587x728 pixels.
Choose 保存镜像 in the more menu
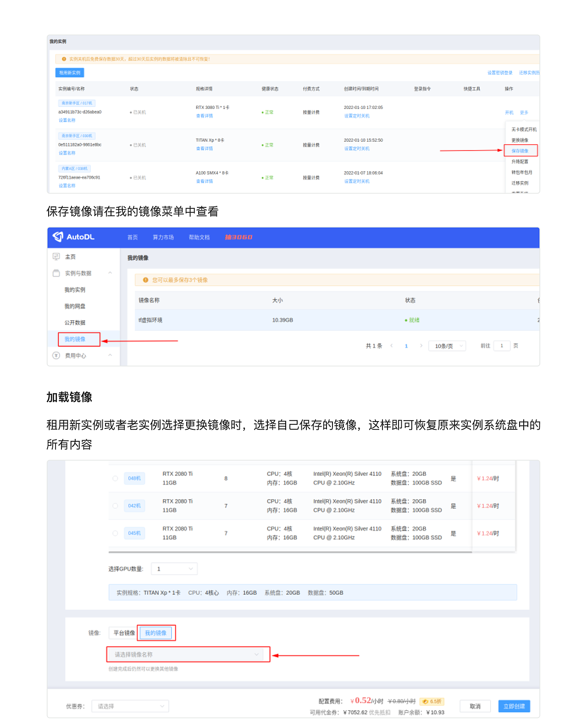520,151
